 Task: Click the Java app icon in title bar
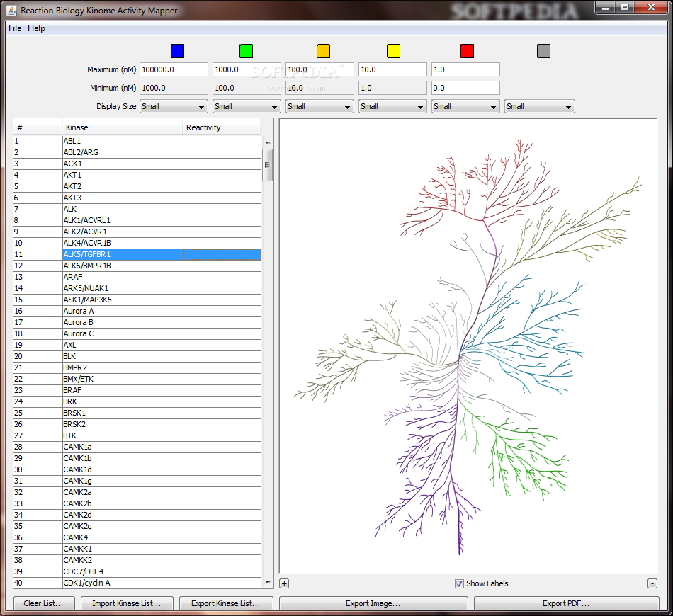click(x=12, y=11)
